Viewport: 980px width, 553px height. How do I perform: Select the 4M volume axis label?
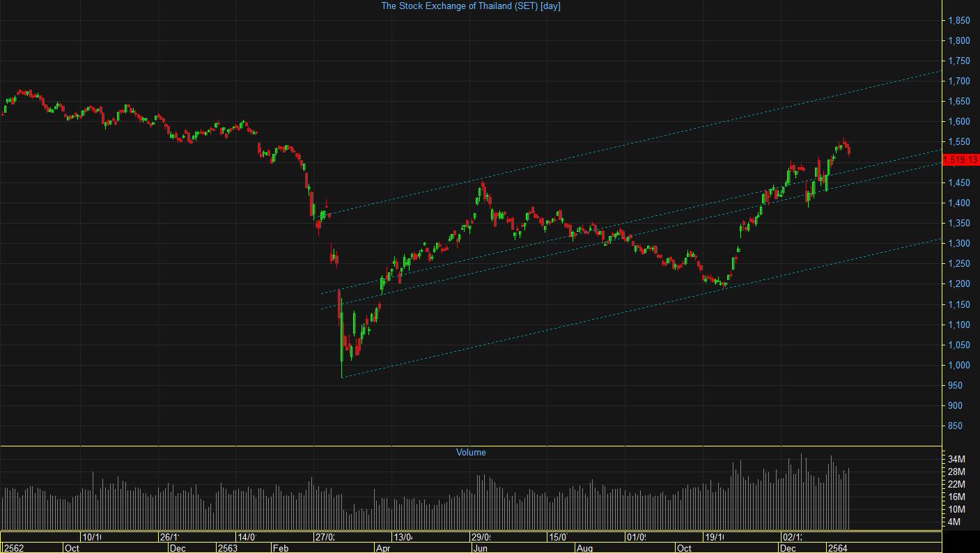(954, 522)
